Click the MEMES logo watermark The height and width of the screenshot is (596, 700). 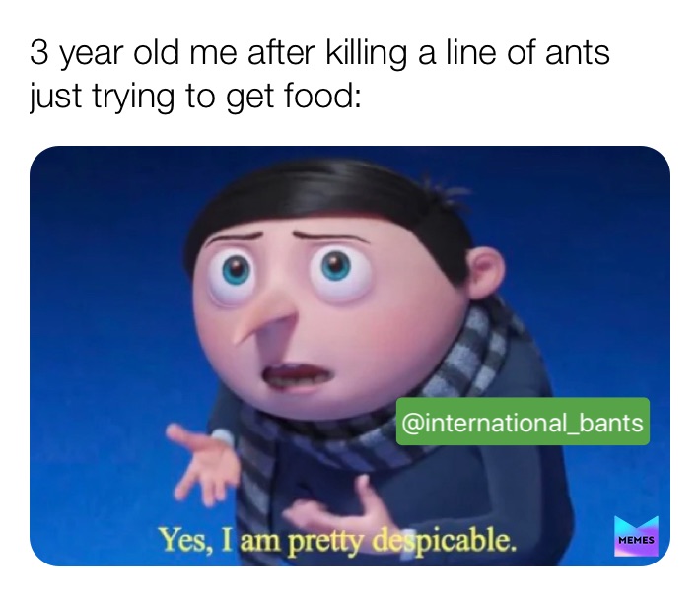(636, 536)
